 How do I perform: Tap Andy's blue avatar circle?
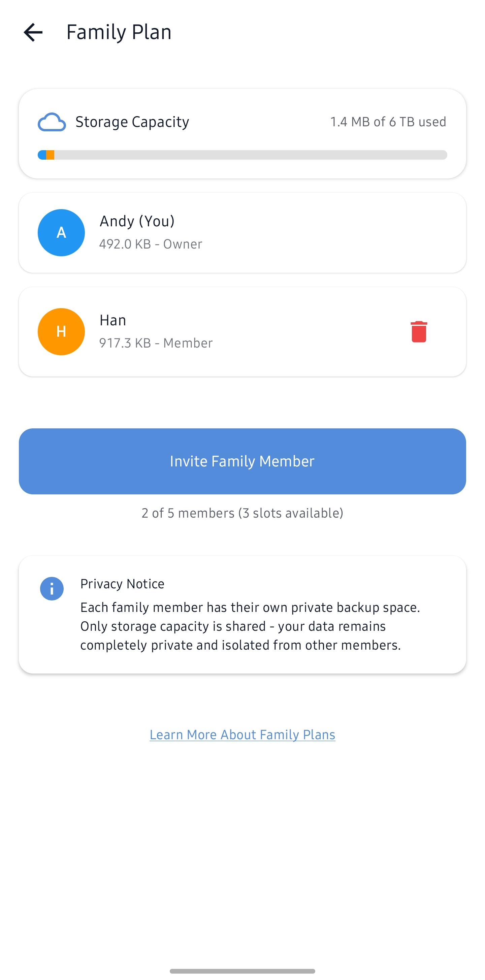[x=61, y=232]
